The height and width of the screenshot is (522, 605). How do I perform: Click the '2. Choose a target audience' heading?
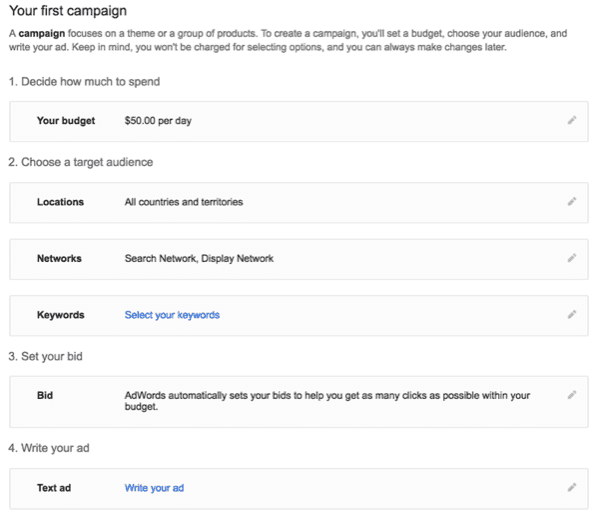point(81,162)
